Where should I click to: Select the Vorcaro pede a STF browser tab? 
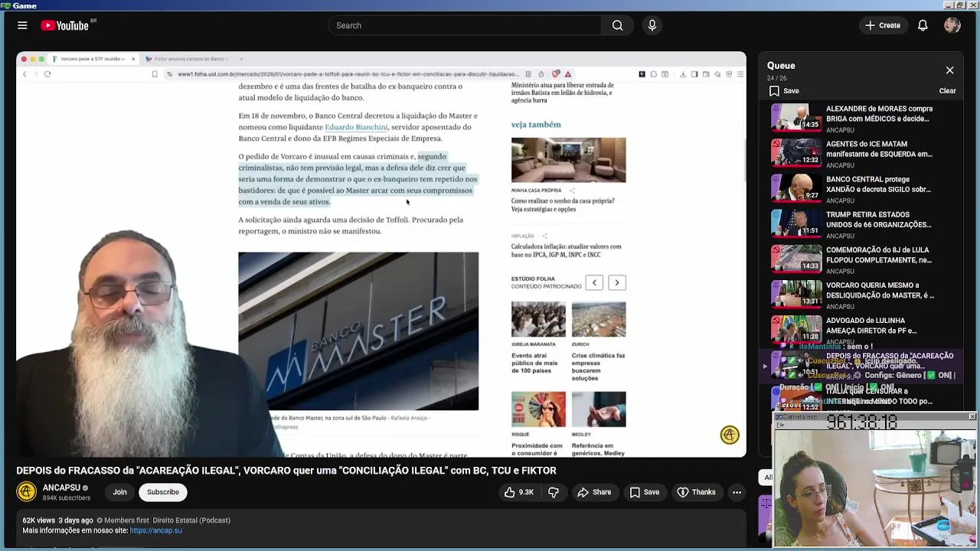tap(93, 59)
